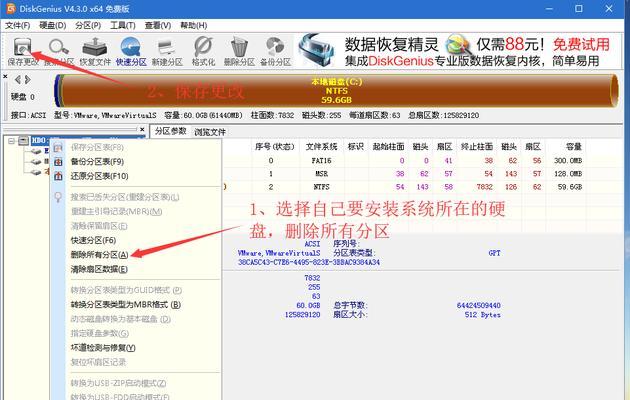The width and height of the screenshot is (630, 400).
Task: Click the C: NTFS 59.6GB partition bar
Action: pos(337,91)
